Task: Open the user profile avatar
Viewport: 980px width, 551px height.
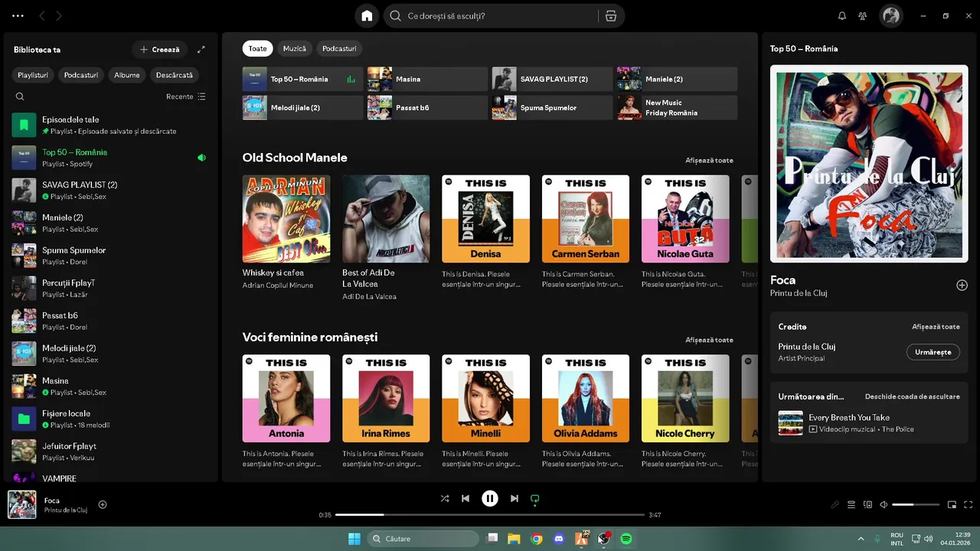Action: (x=890, y=15)
